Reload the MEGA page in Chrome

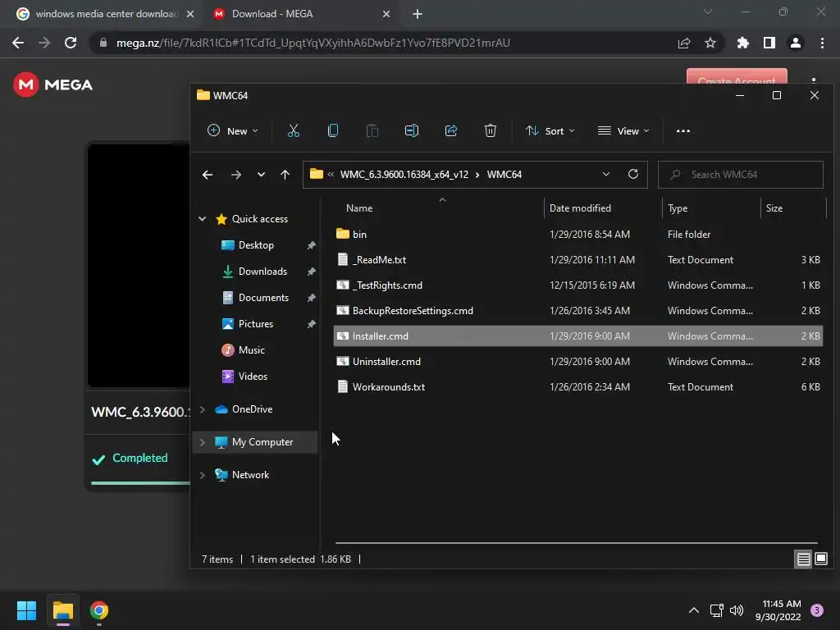pyautogui.click(x=71, y=43)
